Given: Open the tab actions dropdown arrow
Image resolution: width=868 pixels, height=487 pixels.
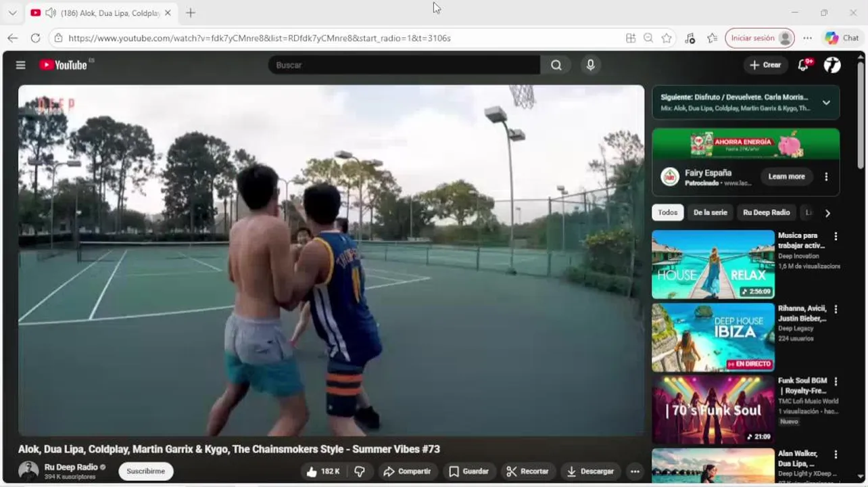Looking at the screenshot, I should (12, 13).
